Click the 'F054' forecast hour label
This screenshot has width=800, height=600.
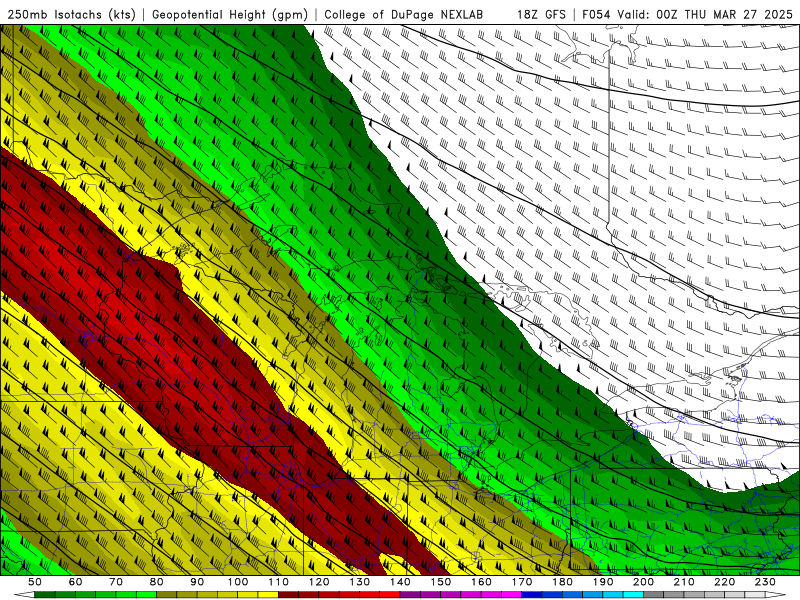pos(595,14)
